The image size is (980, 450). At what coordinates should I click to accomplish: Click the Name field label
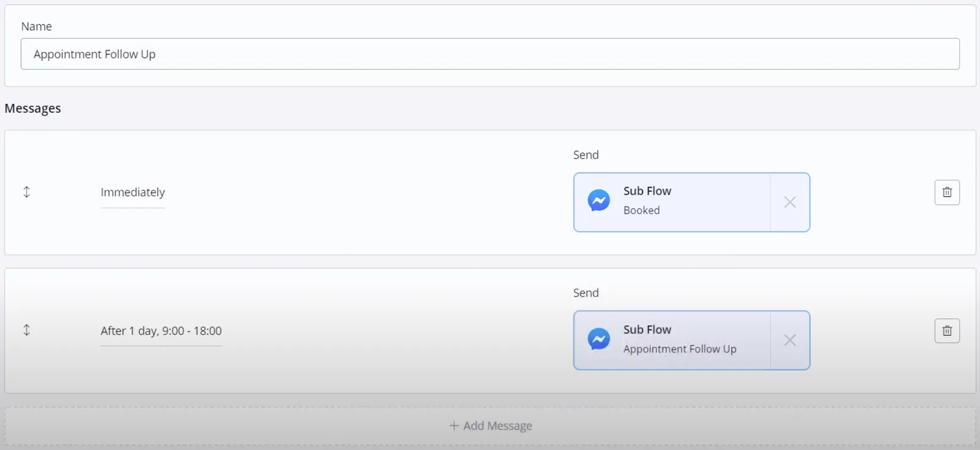36,26
